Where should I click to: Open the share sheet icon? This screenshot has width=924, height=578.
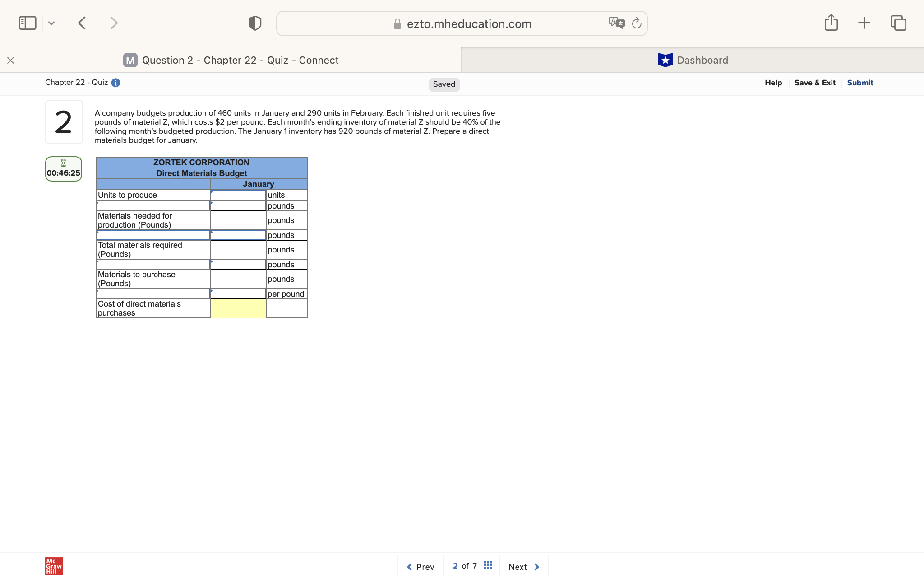pos(831,22)
